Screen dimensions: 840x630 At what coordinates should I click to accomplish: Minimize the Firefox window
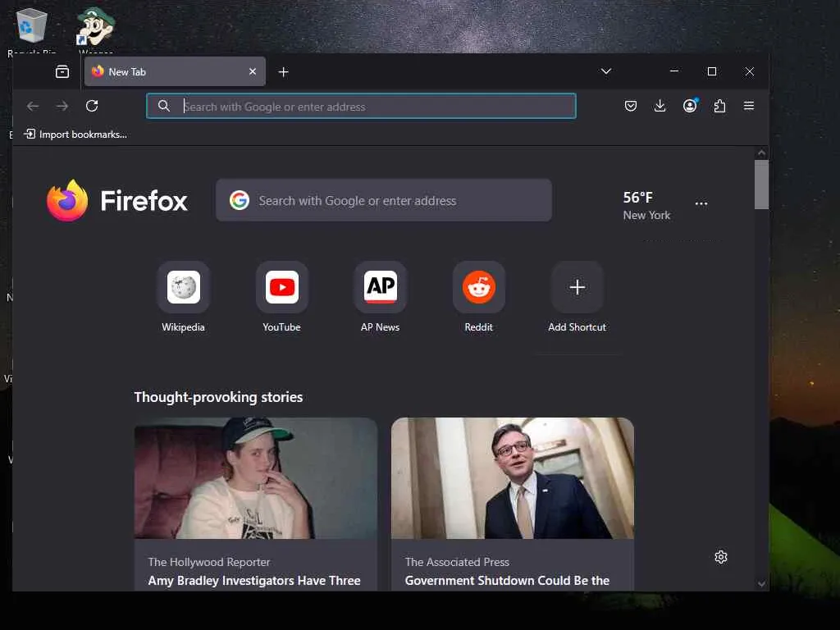(674, 71)
